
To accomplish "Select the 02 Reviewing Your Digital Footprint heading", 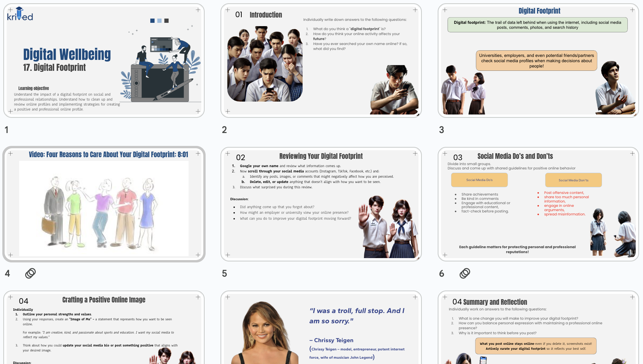I will [321, 156].
